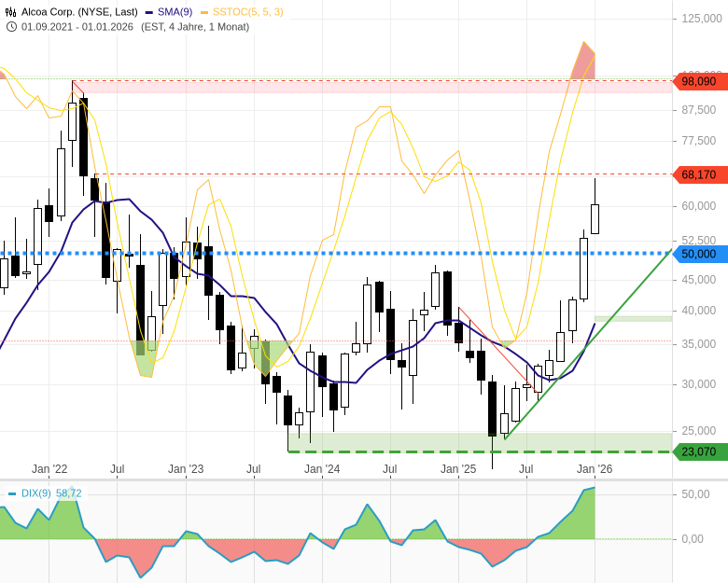
Task: Select the red 98,090 price tag
Action: (x=699, y=81)
